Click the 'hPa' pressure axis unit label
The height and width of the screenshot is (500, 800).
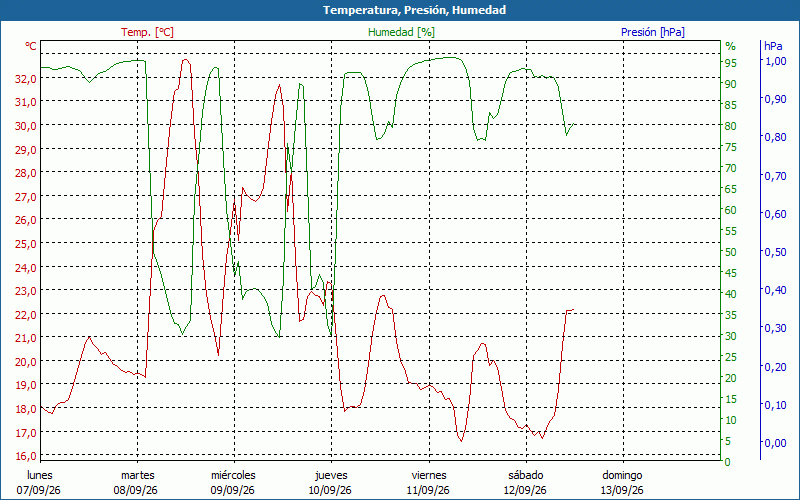pyautogui.click(x=773, y=46)
